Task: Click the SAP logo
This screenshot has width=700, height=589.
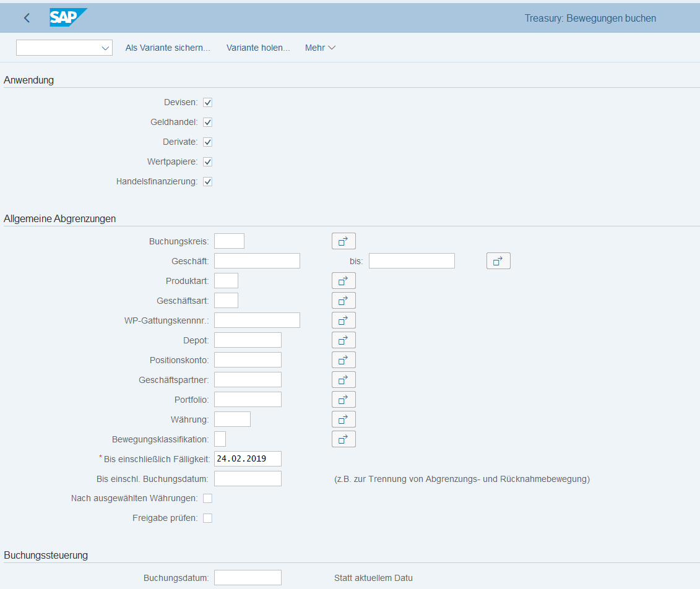Action: (68, 18)
